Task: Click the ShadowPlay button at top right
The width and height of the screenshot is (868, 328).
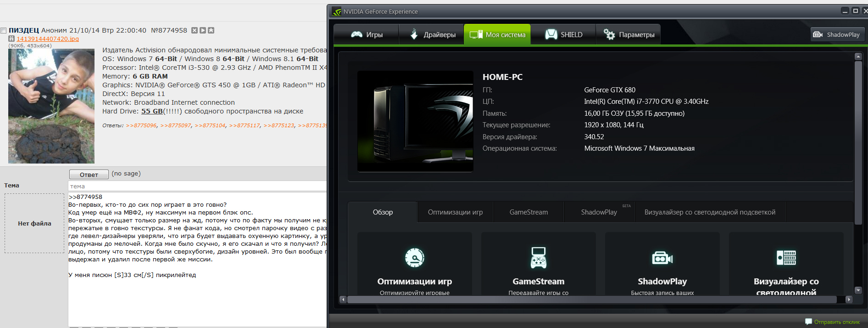Action: tap(838, 34)
